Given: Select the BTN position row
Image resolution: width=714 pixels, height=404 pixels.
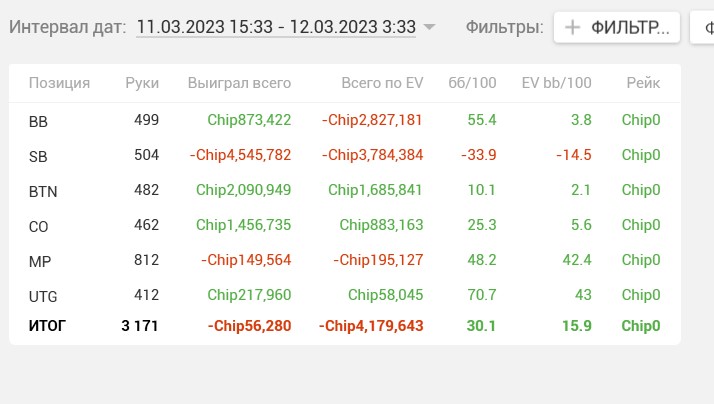Looking at the screenshot, I should (345, 190).
